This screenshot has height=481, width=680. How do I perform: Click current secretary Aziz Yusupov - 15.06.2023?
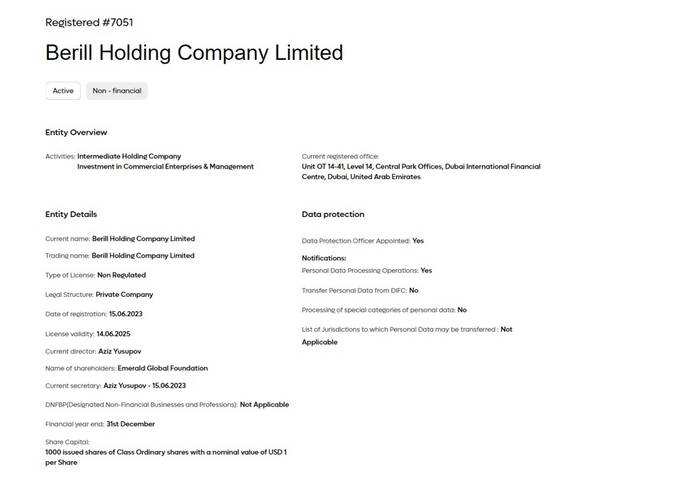[145, 385]
